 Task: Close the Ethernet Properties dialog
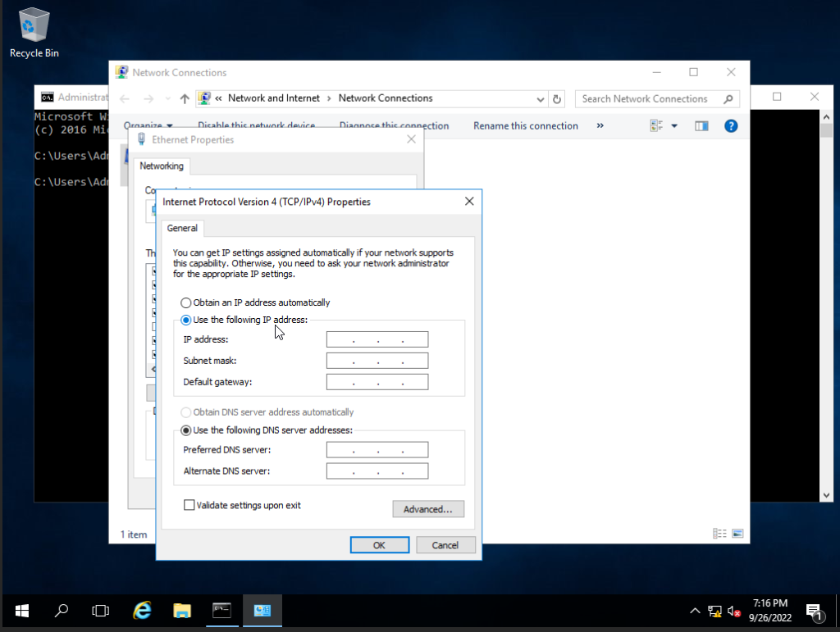[x=411, y=139]
